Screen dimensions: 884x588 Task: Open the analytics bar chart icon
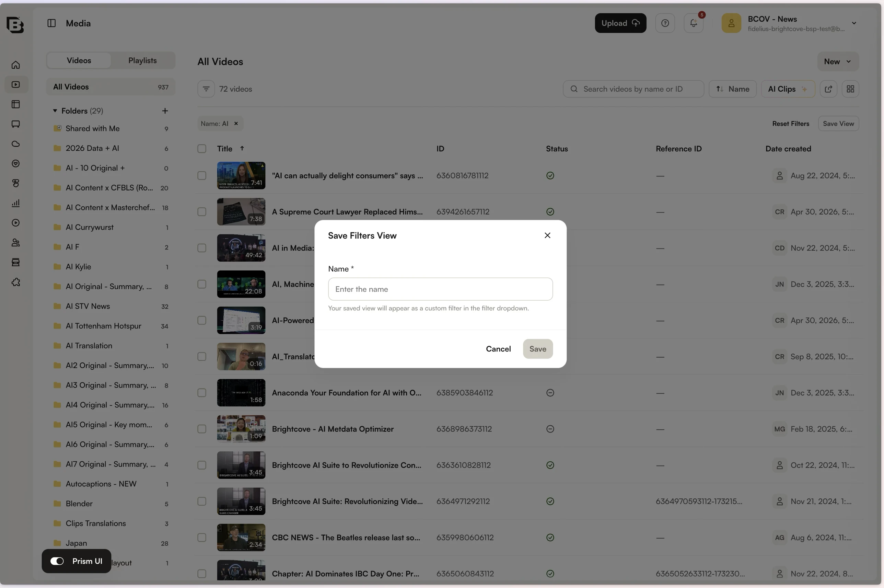point(16,203)
